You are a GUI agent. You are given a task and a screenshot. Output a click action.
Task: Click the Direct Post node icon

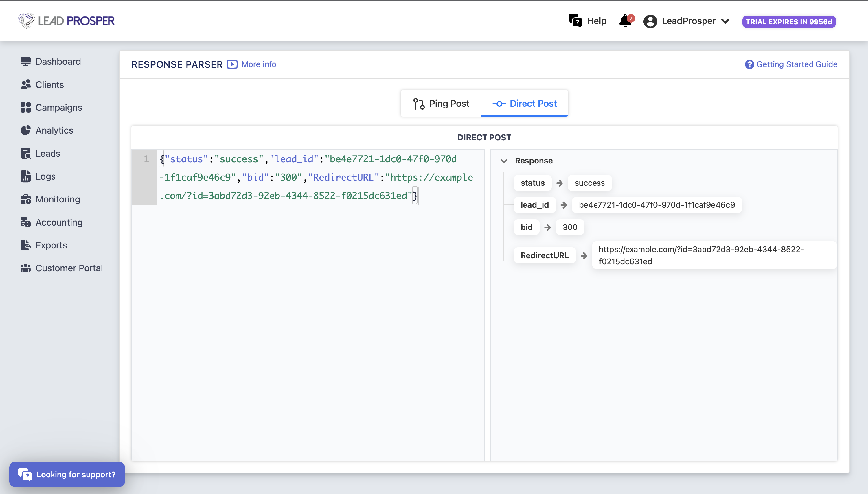499,104
